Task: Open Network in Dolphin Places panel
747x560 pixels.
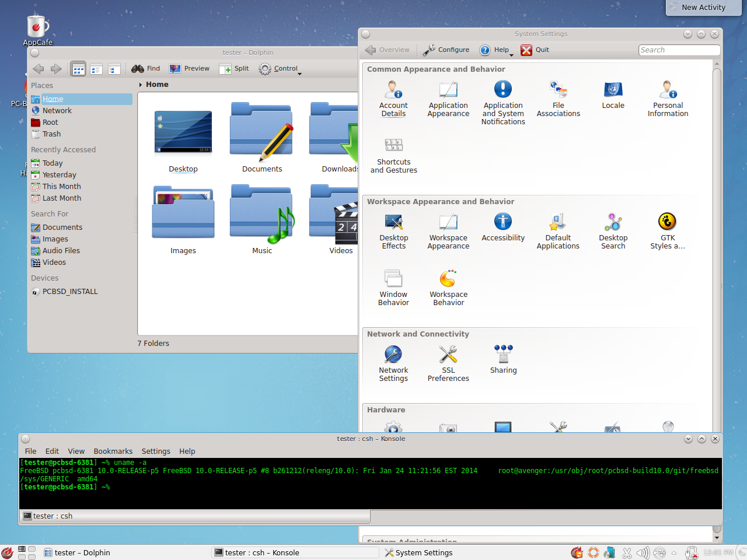Action: click(x=82, y=111)
